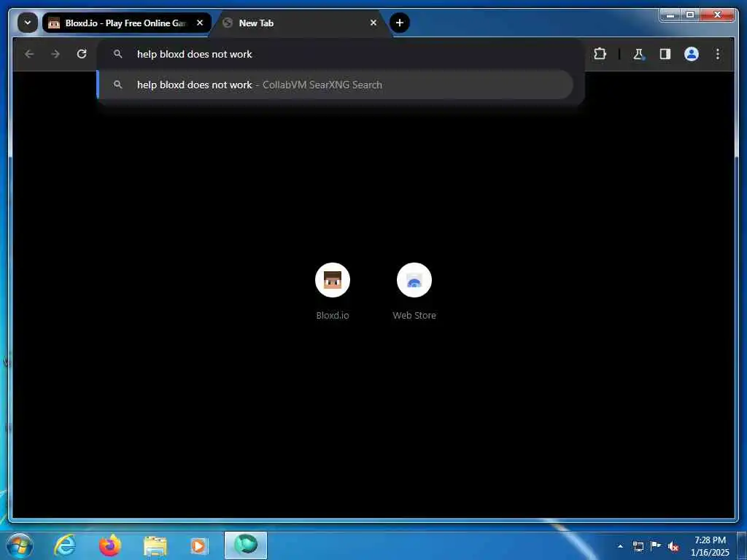The height and width of the screenshot is (560, 747).
Task: Click the Show desktop button
Action: coord(742,545)
